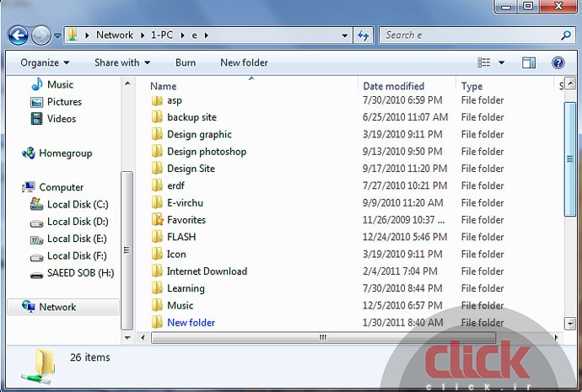Click the file list vertical scrollbar thumb
The image size is (582, 392).
pos(569,158)
